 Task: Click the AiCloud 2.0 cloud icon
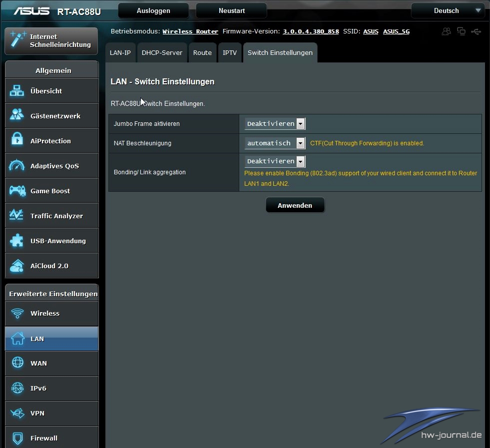tap(17, 266)
